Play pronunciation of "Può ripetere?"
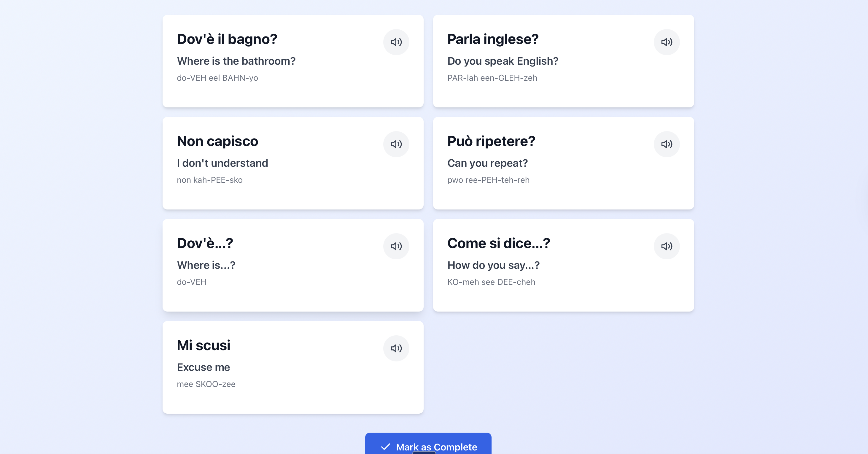The height and width of the screenshot is (454, 868). click(667, 144)
